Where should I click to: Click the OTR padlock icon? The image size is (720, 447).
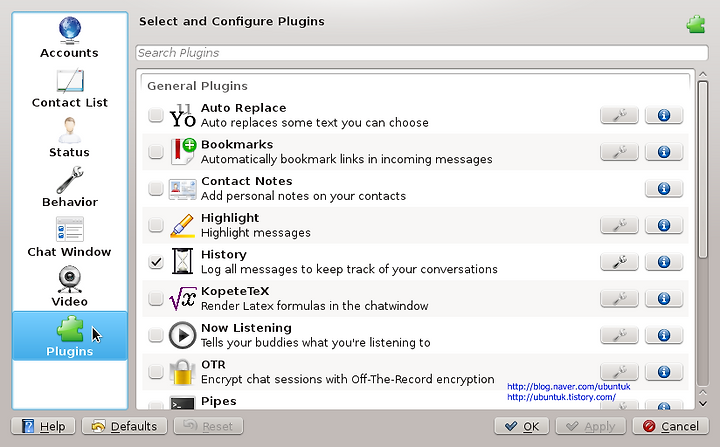pos(182,372)
